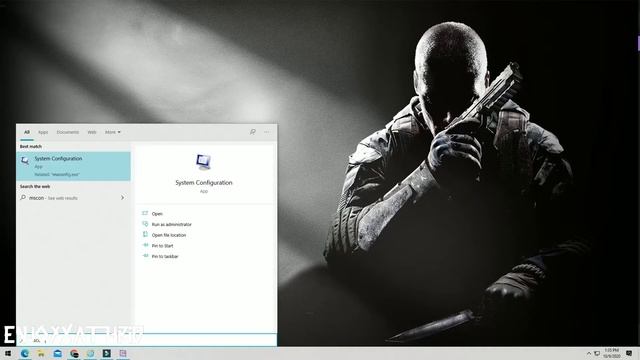640x360 pixels.
Task: Switch to the All search tab
Action: 27,132
